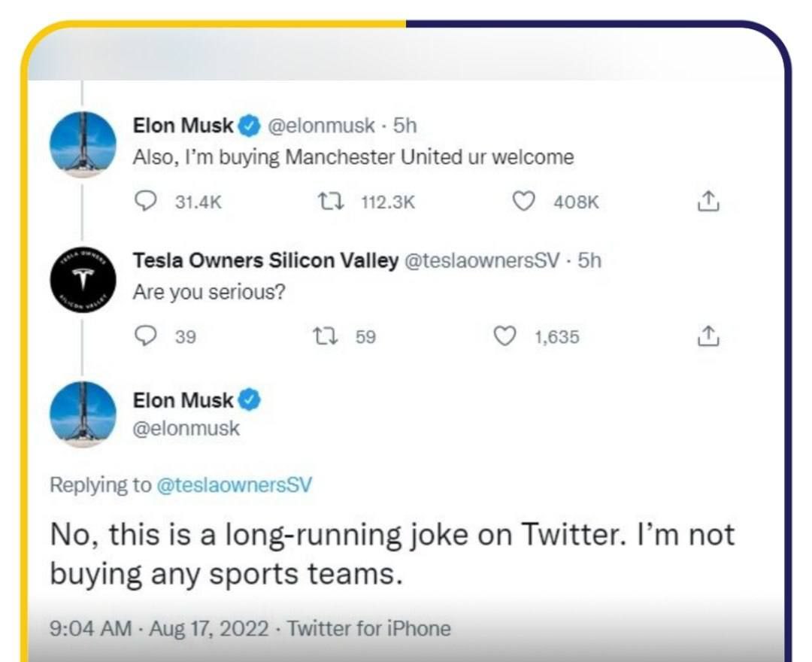Click the verified badge on main tweet
The image size is (812, 662).
(250, 401)
